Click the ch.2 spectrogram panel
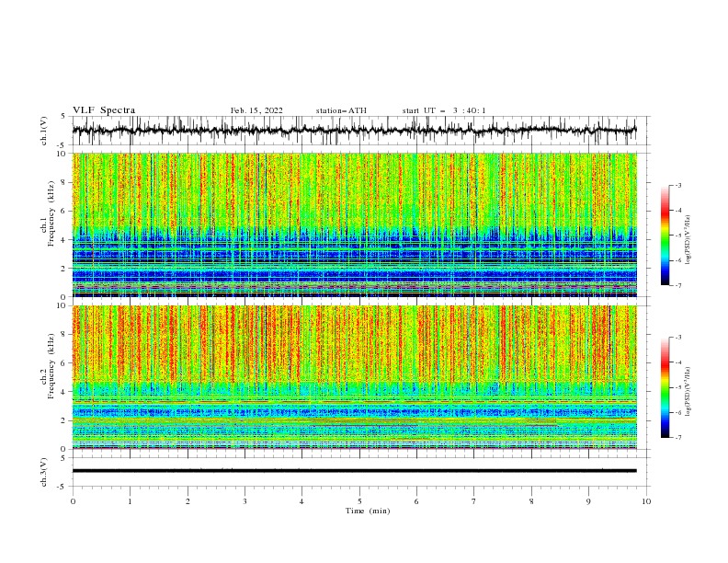This screenshot has width=728, height=563. (354, 377)
